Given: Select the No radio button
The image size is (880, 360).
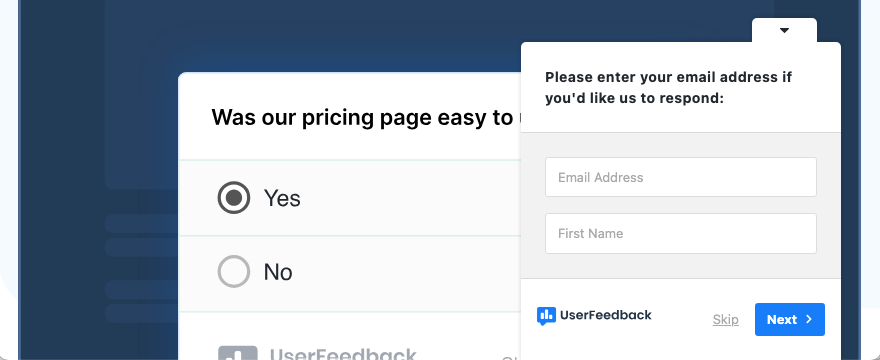Looking at the screenshot, I should [x=234, y=272].
